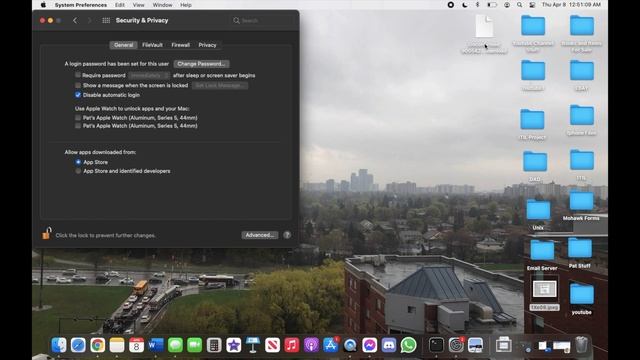Open WhatsApp from the Dock

408,345
